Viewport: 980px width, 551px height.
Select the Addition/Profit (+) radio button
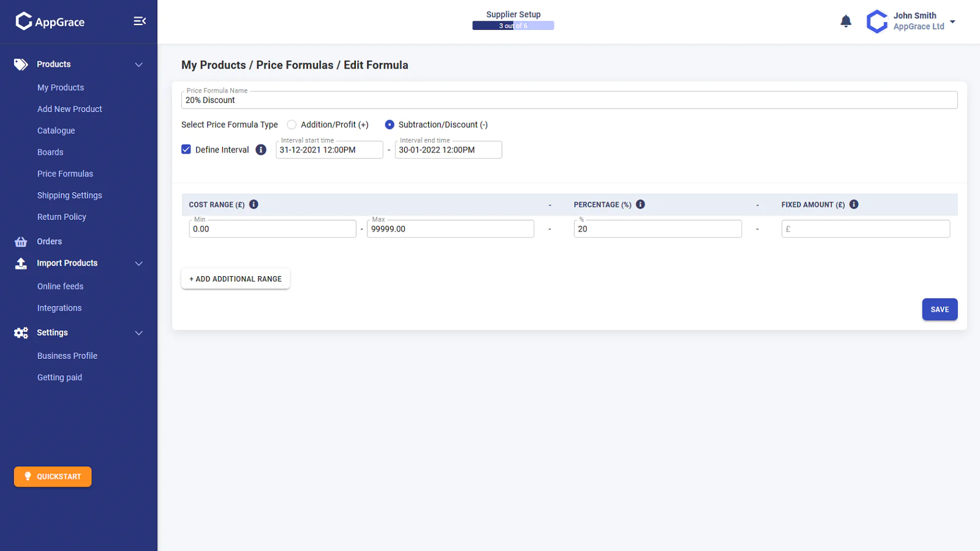tap(292, 125)
